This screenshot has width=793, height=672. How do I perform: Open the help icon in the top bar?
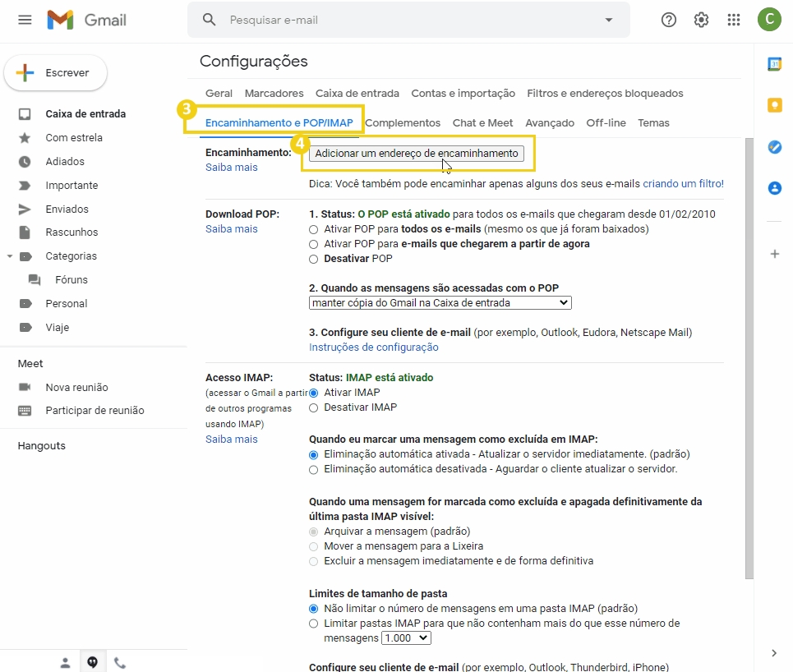pyautogui.click(x=668, y=20)
